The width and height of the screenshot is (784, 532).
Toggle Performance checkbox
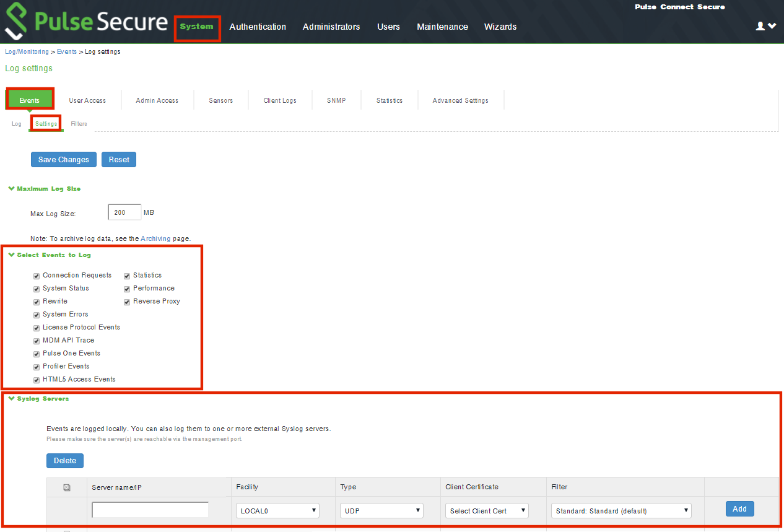tap(127, 289)
